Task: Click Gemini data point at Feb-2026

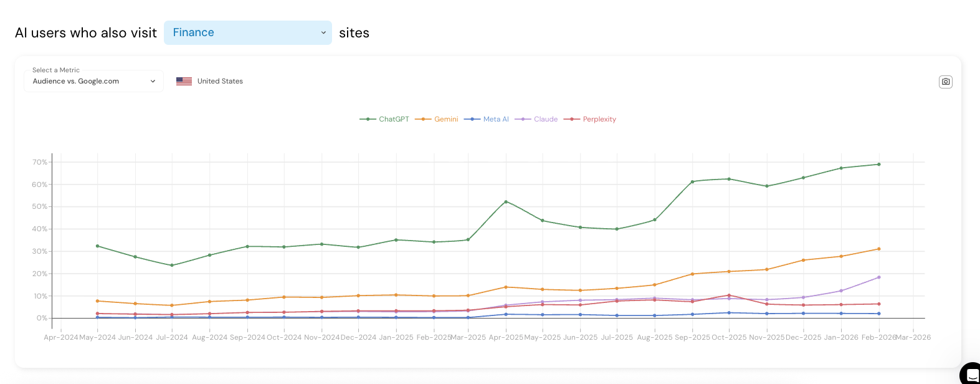Action: pos(879,249)
